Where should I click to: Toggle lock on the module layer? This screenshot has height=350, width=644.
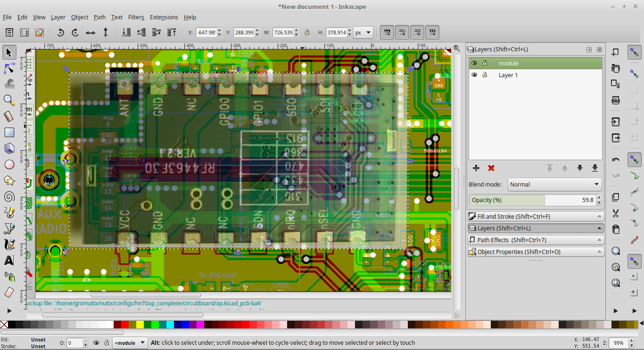tap(484, 63)
